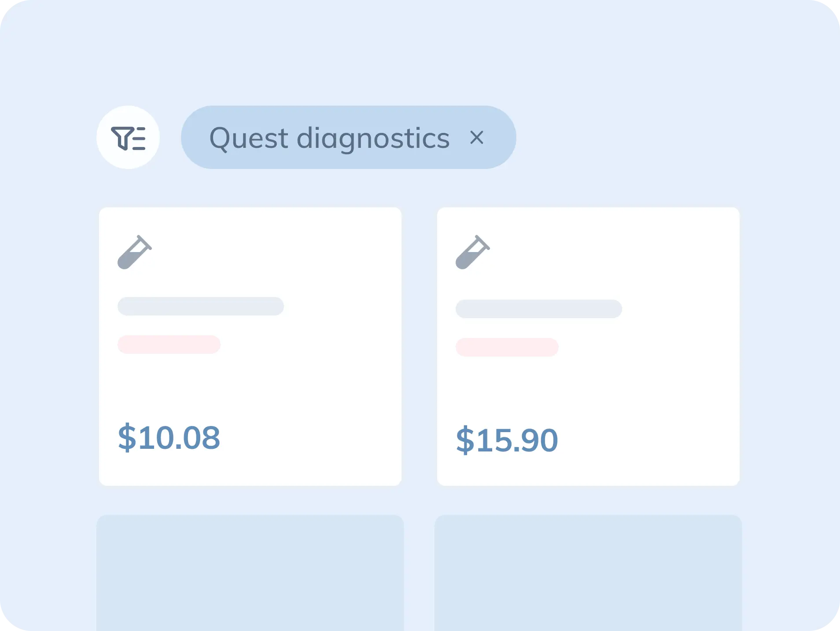Click gray title bar in $10.08 card
Screen dimensions: 840x631
(201, 306)
